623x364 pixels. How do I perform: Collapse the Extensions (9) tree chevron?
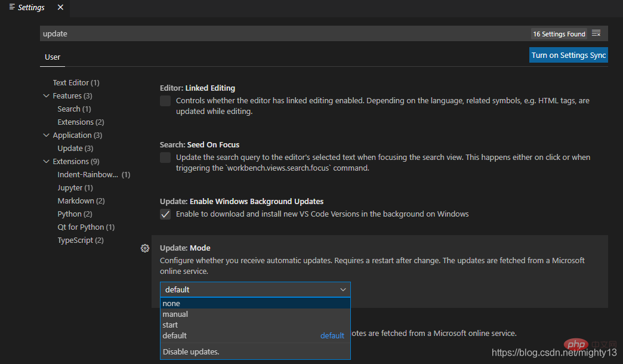46,161
